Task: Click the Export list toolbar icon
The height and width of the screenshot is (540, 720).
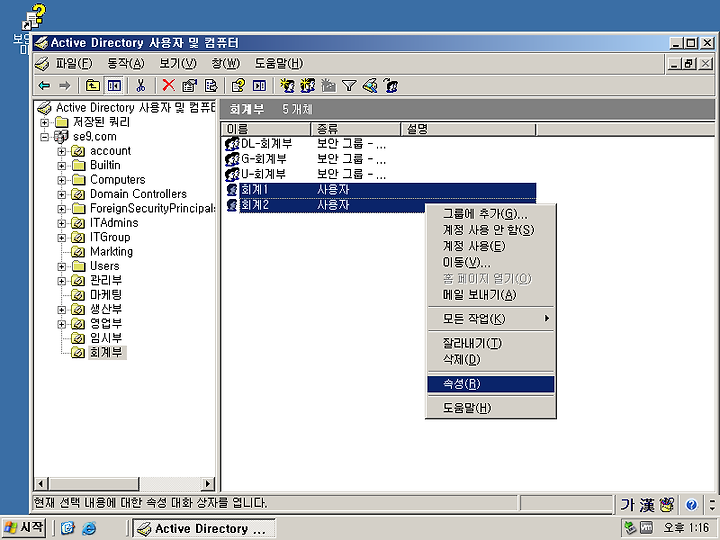Action: click(x=211, y=85)
